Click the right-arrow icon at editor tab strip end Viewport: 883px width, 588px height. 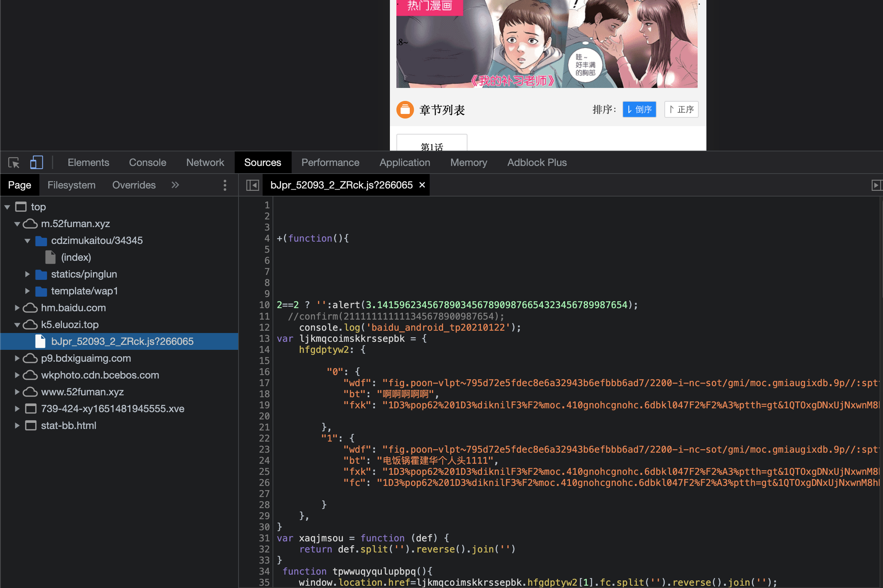click(877, 185)
